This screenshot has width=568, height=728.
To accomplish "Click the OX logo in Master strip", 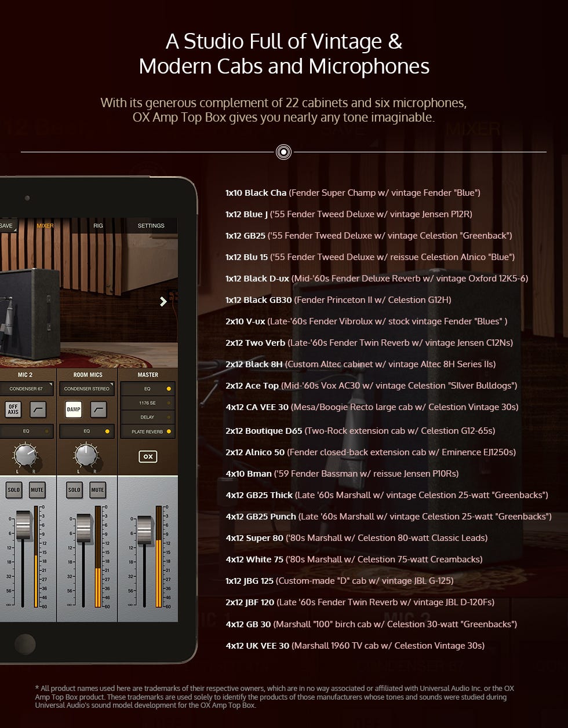I will point(148,456).
